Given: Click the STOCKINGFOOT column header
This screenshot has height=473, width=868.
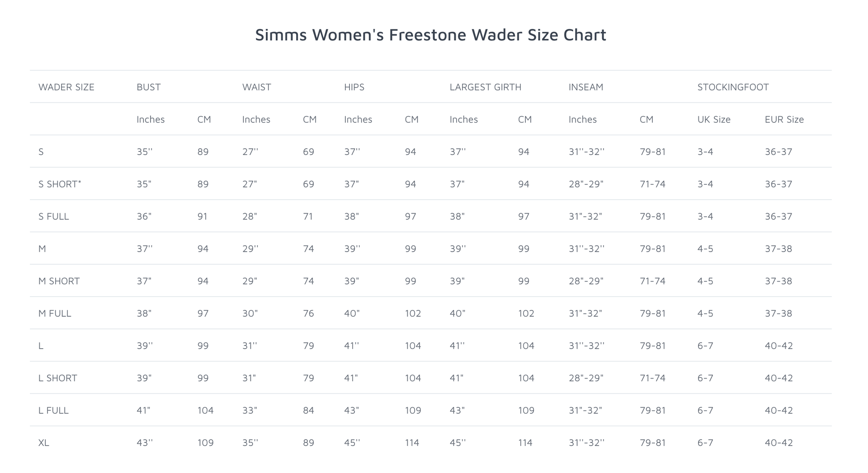Looking at the screenshot, I should click(733, 87).
